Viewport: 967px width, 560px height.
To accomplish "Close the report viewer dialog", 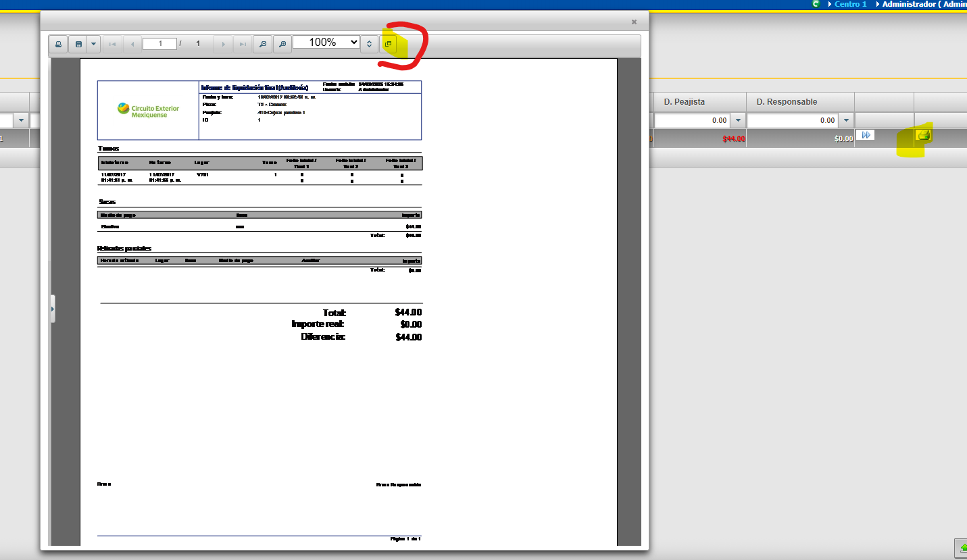I will pyautogui.click(x=634, y=22).
